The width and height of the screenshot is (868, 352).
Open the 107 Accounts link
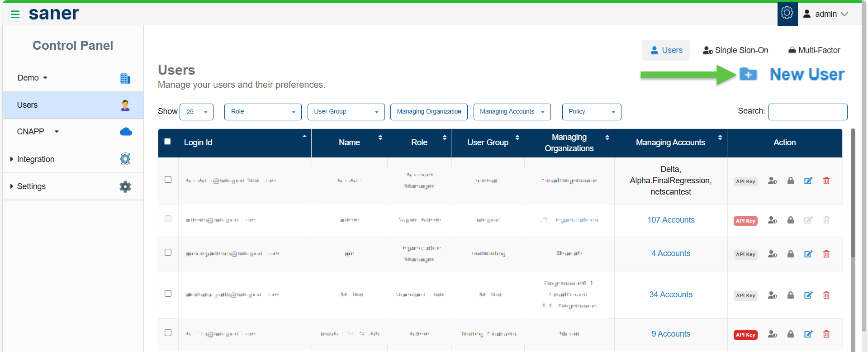670,220
